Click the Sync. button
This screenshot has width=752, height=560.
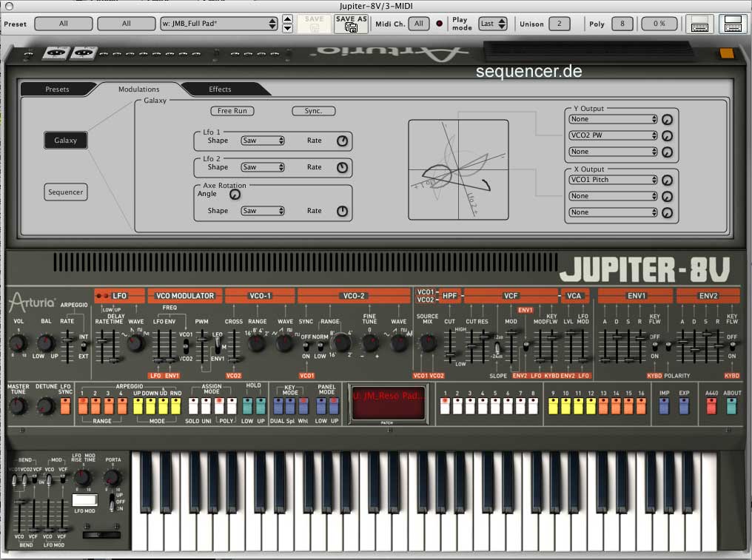pyautogui.click(x=314, y=111)
